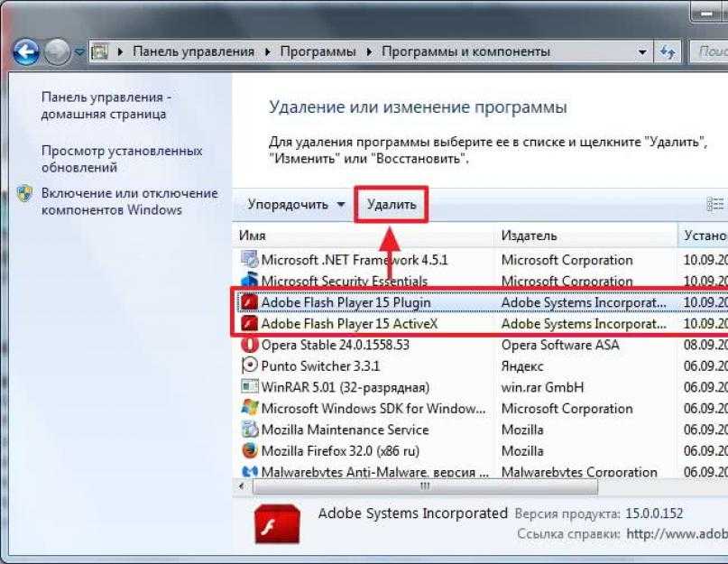Screen dimensions: 728x564
Task: Expand the arrow after 'Панель управления' breadcrumb
Action: coord(268,51)
